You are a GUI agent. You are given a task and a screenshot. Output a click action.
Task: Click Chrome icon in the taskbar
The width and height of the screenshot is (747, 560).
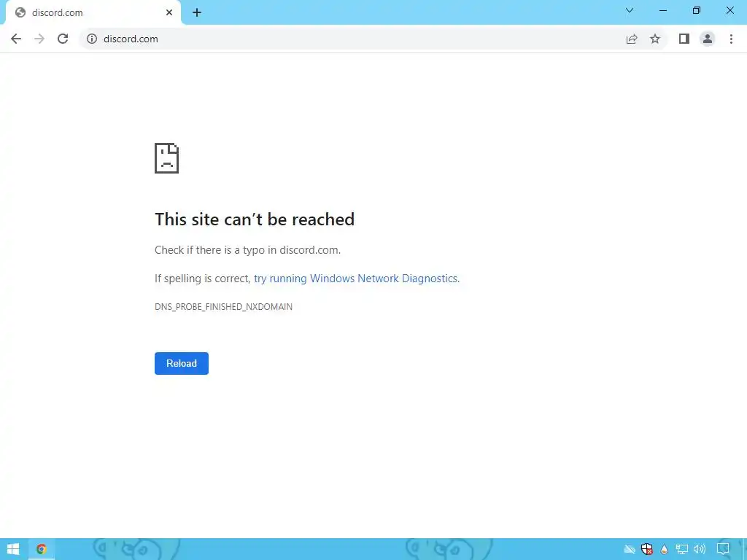click(42, 549)
